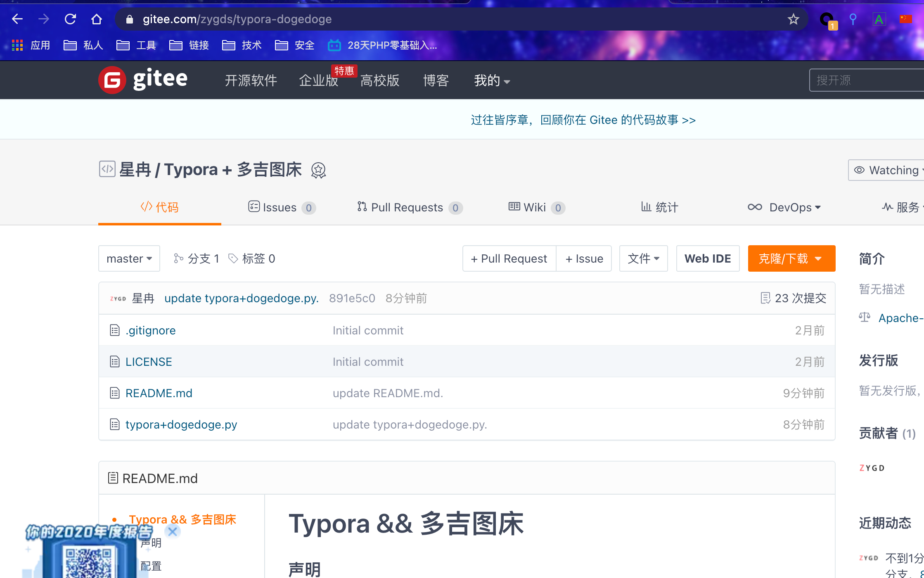Open the 23 commits history icon
The width and height of the screenshot is (924, 578).
[x=765, y=298]
